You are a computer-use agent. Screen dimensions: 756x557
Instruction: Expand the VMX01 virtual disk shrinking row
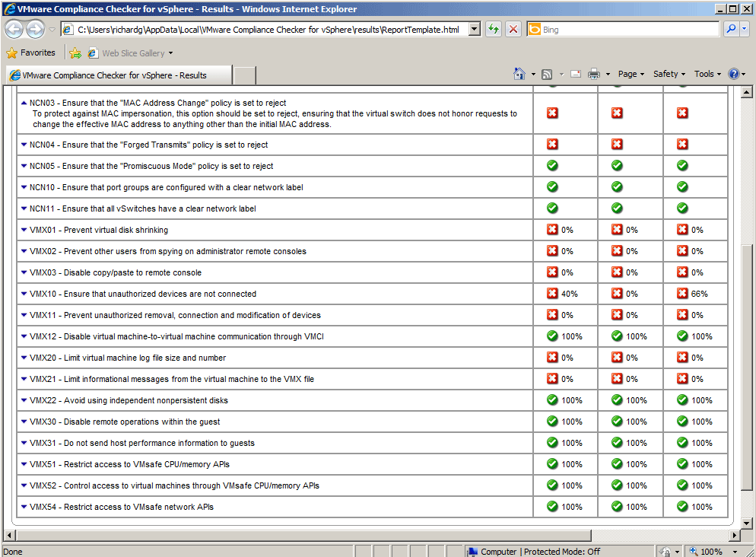pyautogui.click(x=24, y=230)
